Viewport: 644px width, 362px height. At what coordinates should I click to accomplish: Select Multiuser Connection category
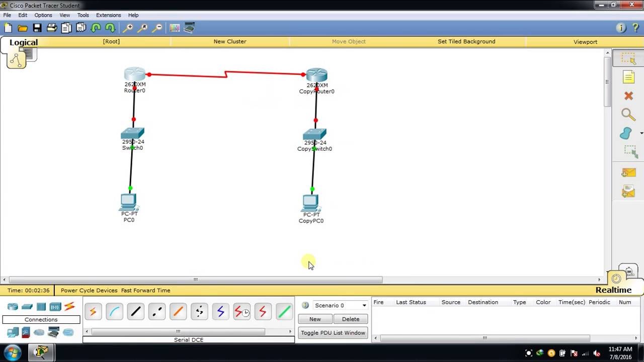[x=68, y=332]
